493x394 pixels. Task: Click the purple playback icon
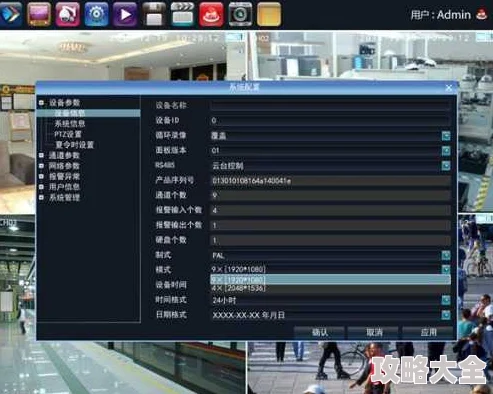125,14
